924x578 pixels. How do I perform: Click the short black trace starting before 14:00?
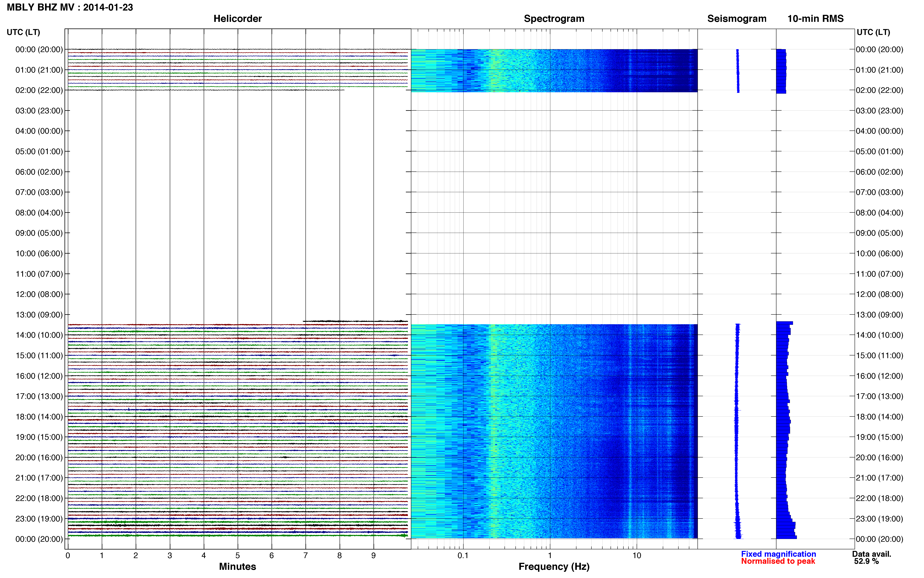355,321
